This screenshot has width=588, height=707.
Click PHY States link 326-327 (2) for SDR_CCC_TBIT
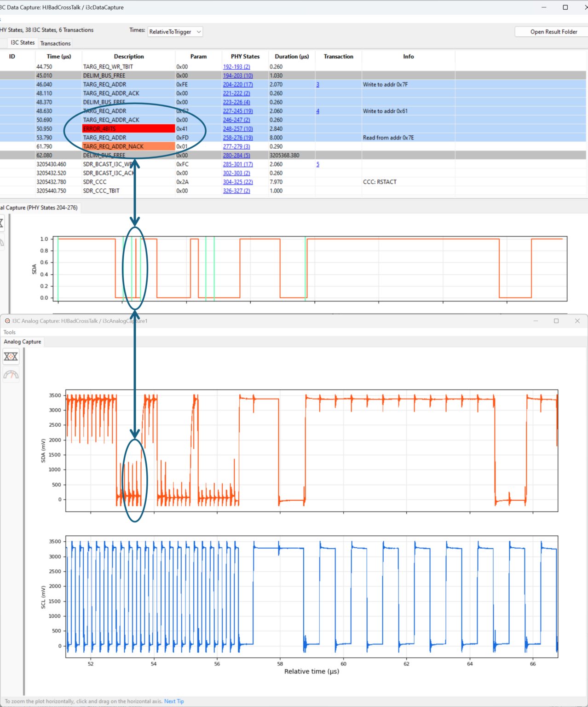pos(236,191)
